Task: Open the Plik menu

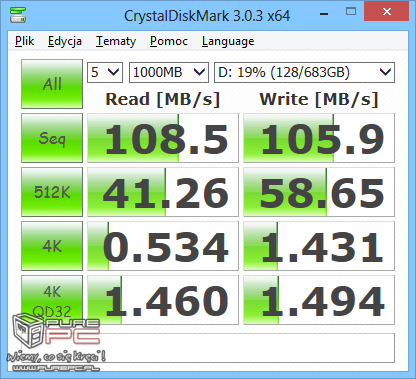Action: (x=25, y=41)
